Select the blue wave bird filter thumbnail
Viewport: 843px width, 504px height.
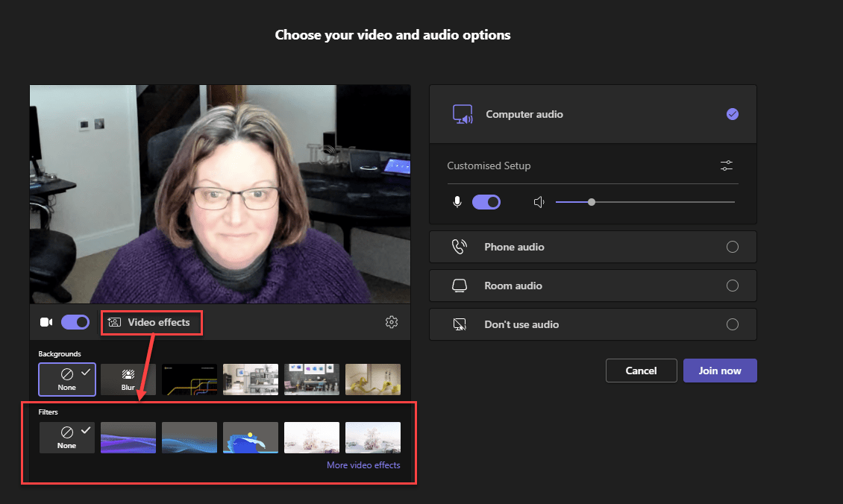click(x=251, y=438)
